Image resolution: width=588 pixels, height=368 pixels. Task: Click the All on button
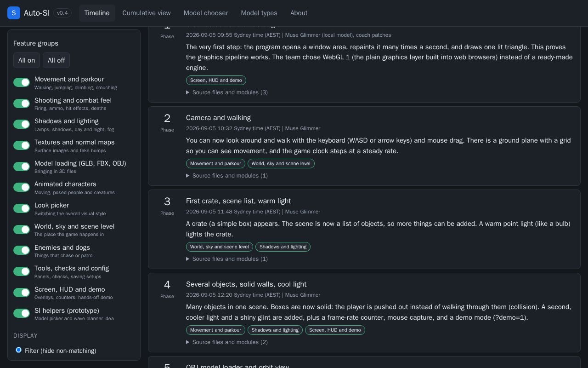27,60
